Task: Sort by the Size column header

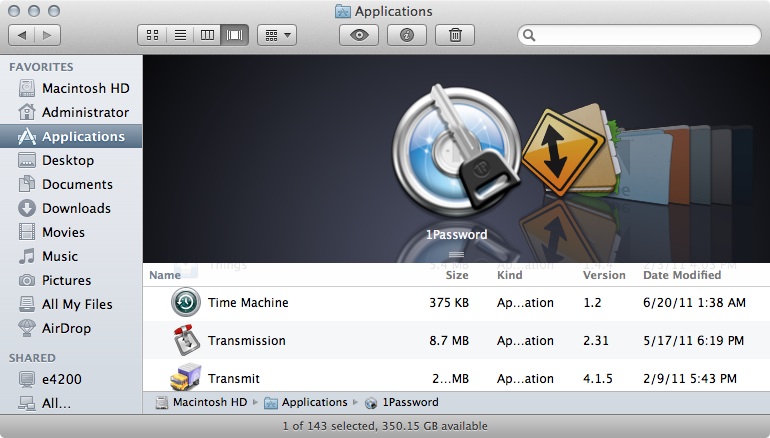Action: click(x=457, y=275)
